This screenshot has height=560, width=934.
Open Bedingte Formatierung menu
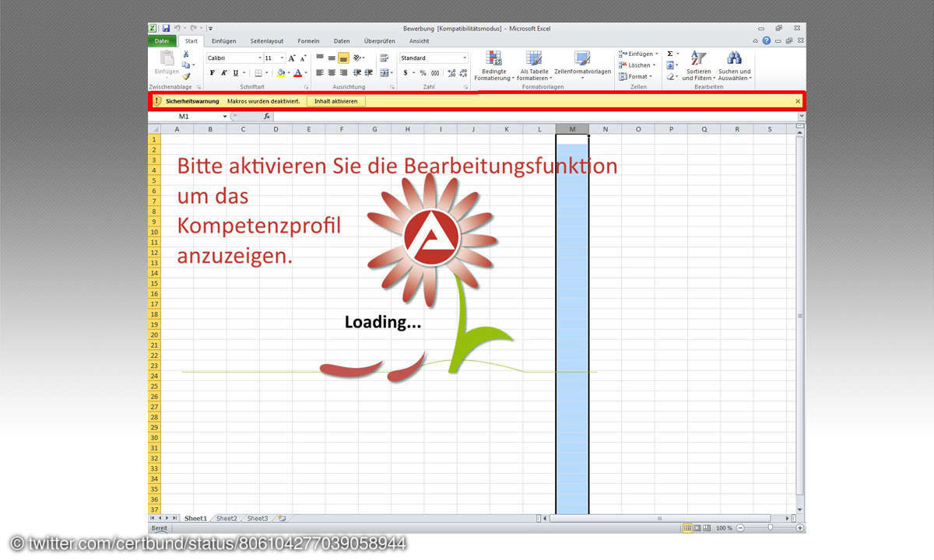point(493,66)
